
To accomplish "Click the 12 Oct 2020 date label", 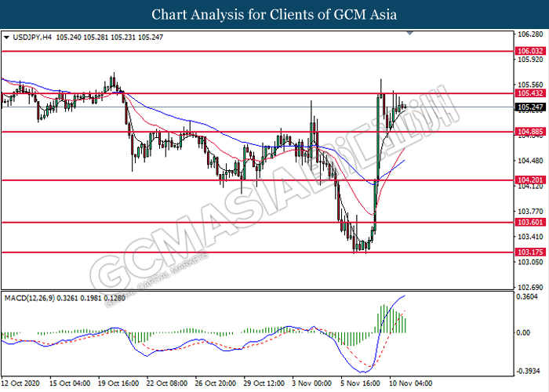I will (x=20, y=383).
